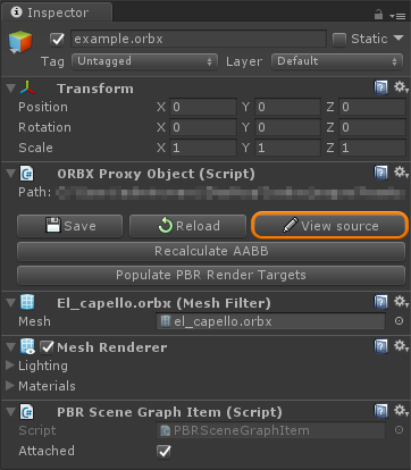
Task: Open the Layer dropdown showing Default
Action: [x=337, y=61]
